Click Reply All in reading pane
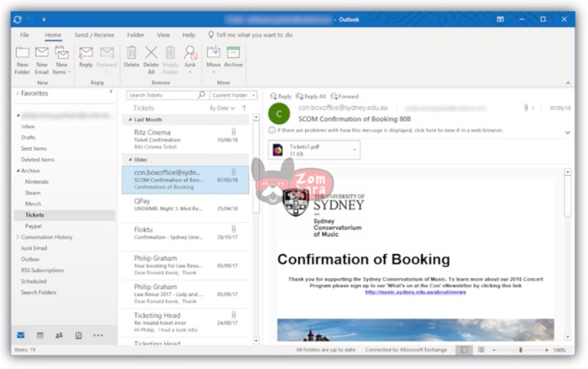 click(x=311, y=96)
